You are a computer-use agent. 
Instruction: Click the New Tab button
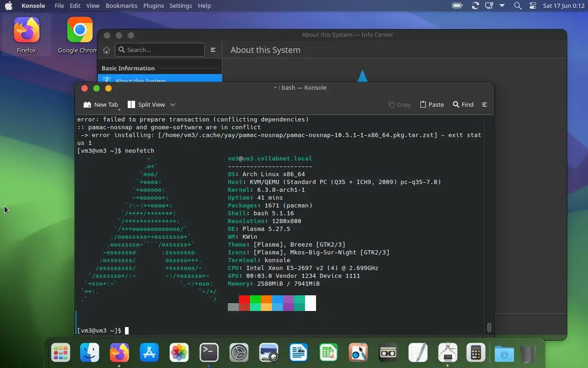(x=101, y=104)
